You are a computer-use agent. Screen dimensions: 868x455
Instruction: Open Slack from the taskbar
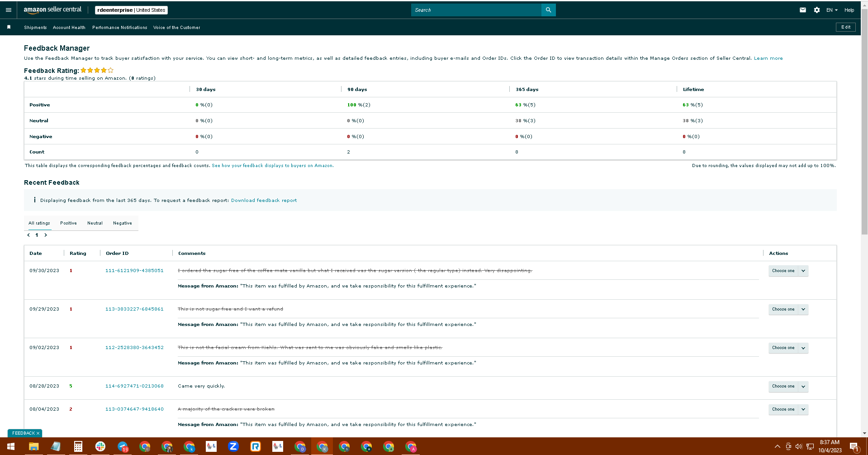coord(100,446)
